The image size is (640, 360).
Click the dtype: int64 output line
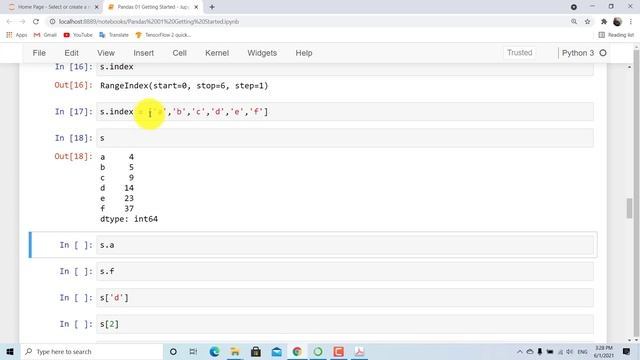[129, 219]
